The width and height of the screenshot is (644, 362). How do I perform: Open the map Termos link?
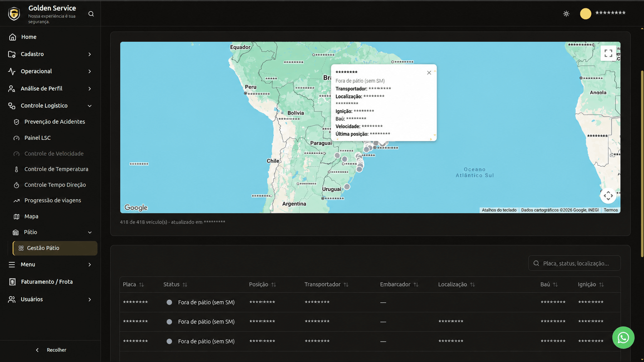[610, 210]
